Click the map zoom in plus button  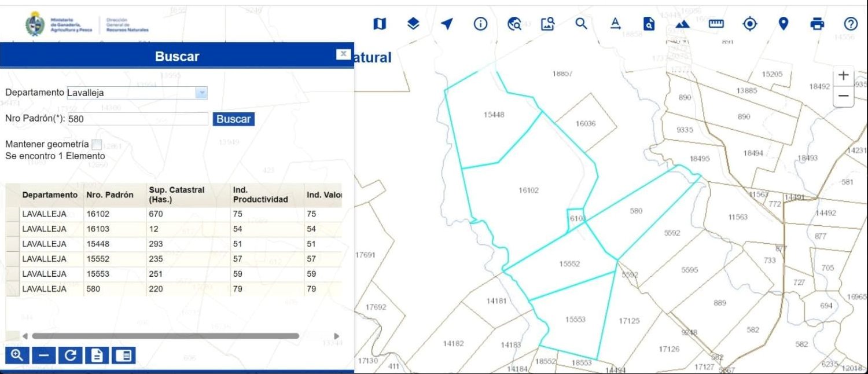pyautogui.click(x=843, y=76)
